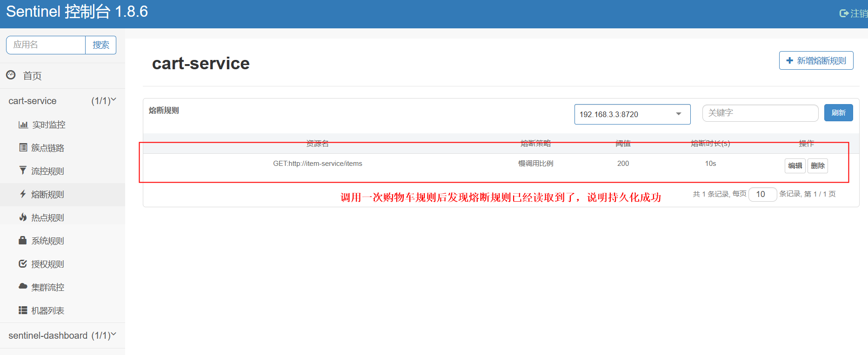Click the logout icon in the header
The image size is (868, 355).
(x=844, y=13)
